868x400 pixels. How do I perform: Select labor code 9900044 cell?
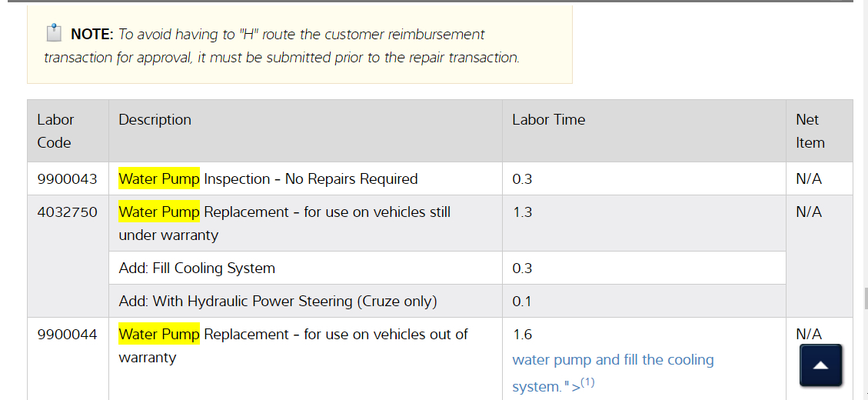coord(67,335)
